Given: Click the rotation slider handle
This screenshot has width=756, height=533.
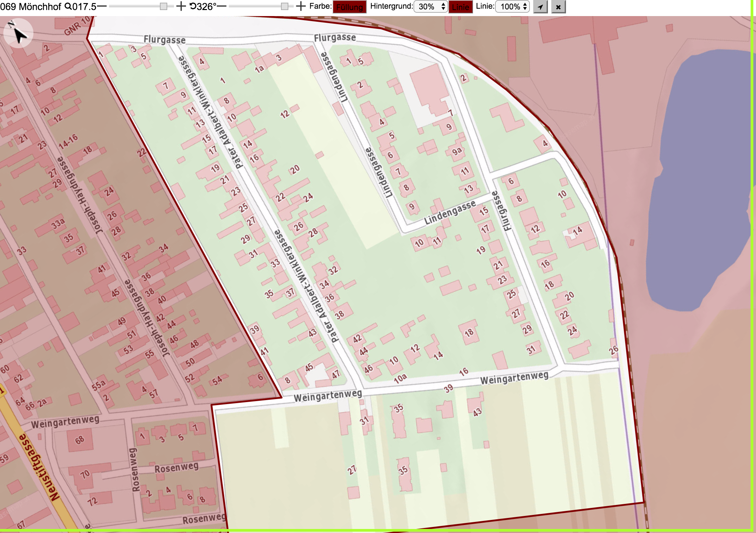Looking at the screenshot, I should [284, 6].
